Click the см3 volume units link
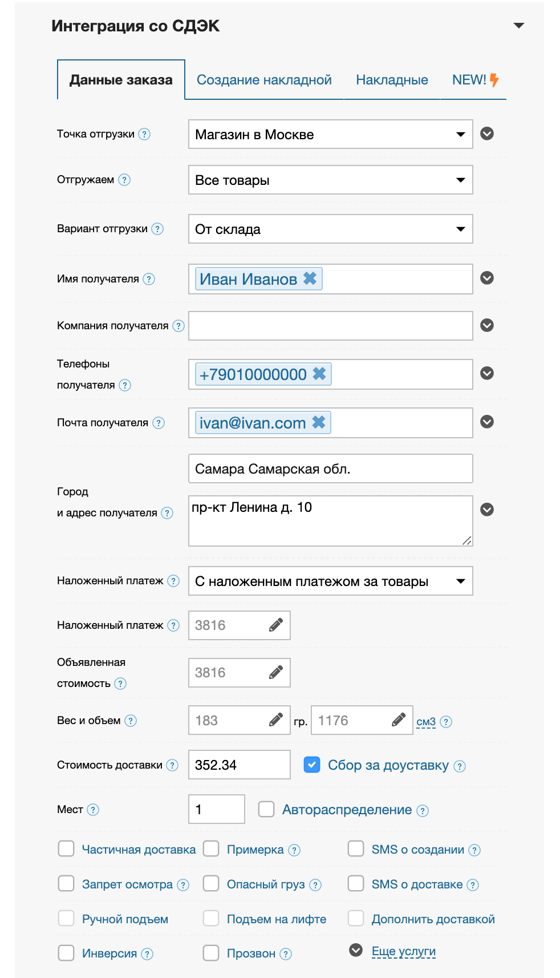560x978 pixels. coord(426,722)
